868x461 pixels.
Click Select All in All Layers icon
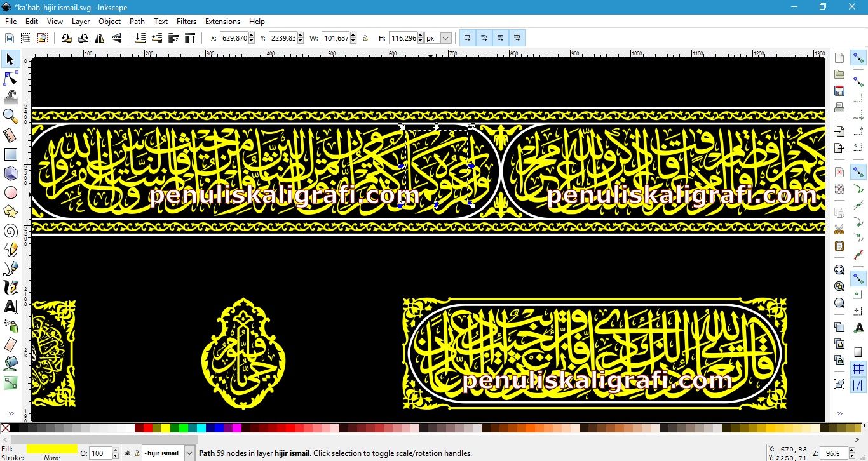pyautogui.click(x=26, y=38)
